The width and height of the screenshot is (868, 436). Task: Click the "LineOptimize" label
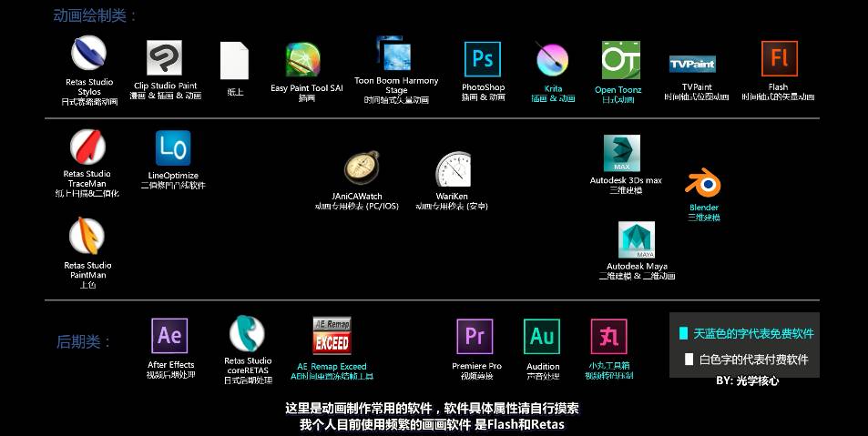173,176
